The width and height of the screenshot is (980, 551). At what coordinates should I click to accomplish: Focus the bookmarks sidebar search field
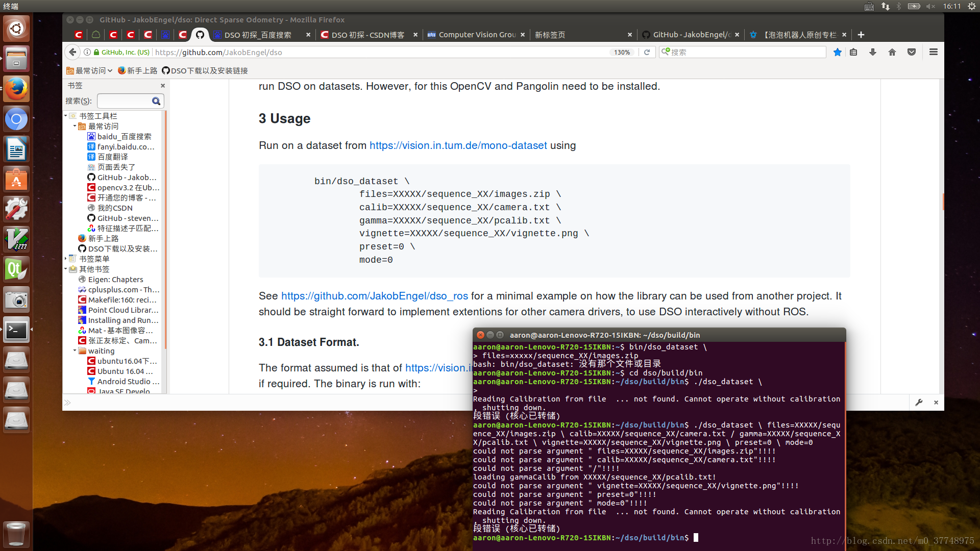124,101
